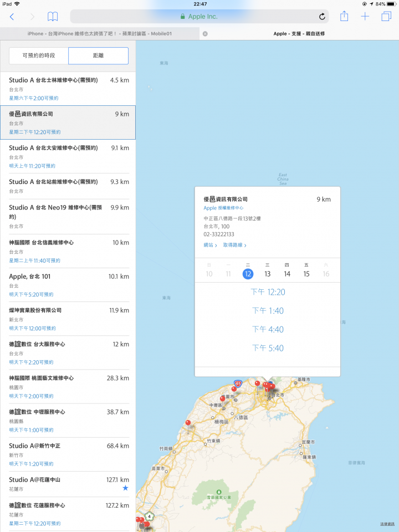This screenshot has height=532, width=399.
Task: Sort by 距離
Action: tap(99, 55)
